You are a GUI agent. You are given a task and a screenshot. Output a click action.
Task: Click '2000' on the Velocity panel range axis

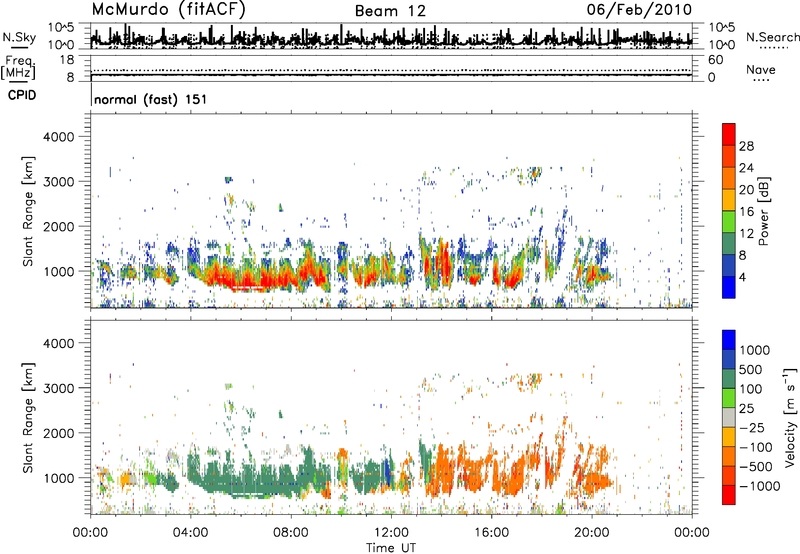[x=59, y=433]
